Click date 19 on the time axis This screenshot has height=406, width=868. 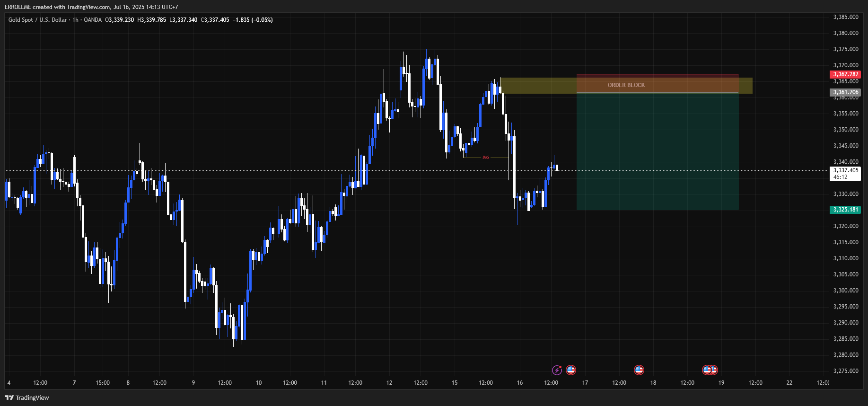(x=721, y=383)
